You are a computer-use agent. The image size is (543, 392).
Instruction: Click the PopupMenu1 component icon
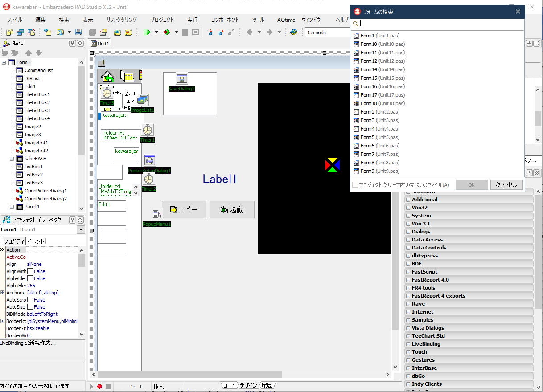(156, 215)
